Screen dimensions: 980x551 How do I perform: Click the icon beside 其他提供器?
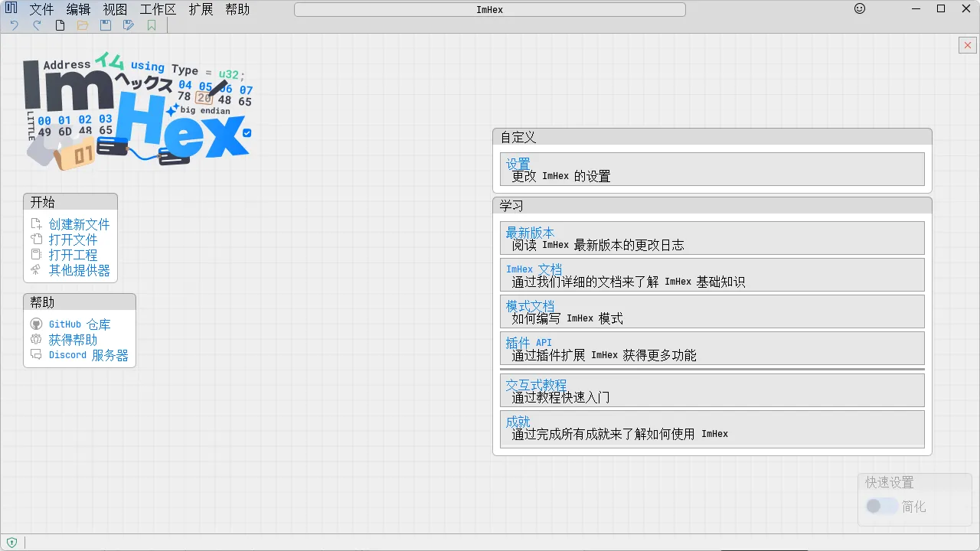coord(36,270)
